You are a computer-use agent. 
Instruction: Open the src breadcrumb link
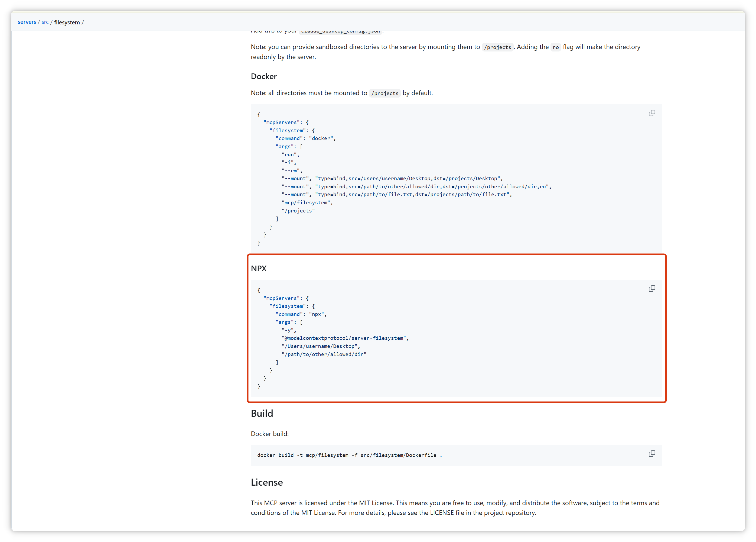[45, 22]
